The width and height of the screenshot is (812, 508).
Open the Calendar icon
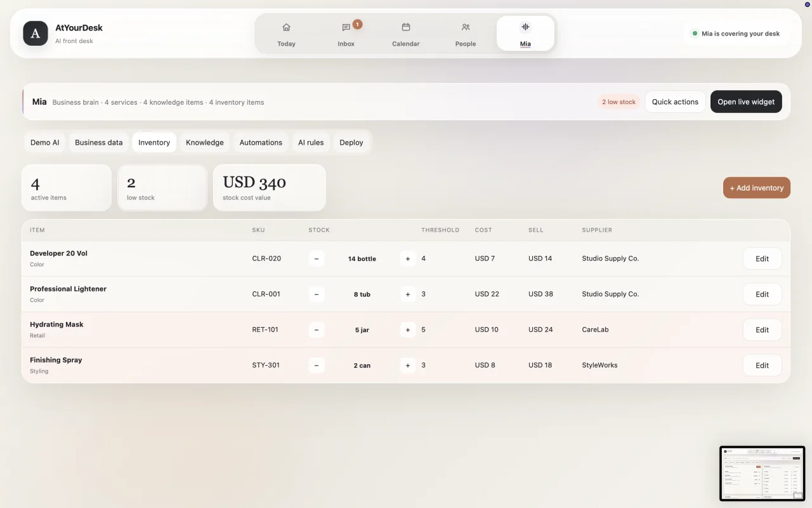[x=406, y=27]
